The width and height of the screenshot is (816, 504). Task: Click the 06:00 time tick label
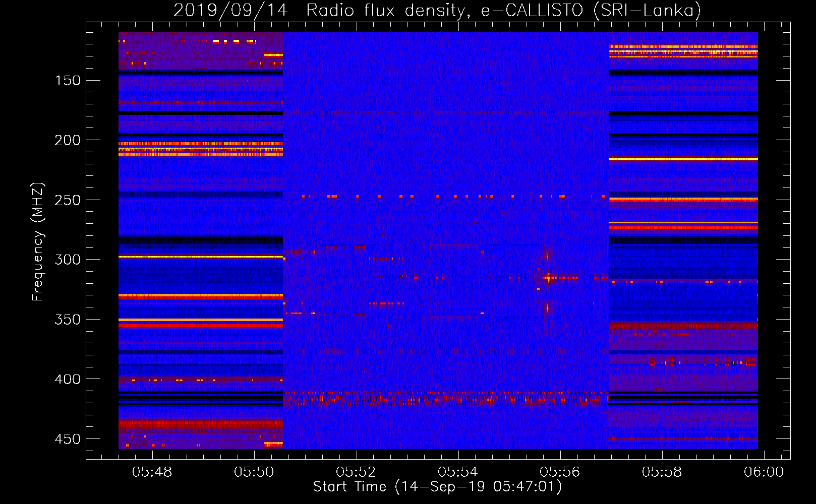[x=764, y=472]
